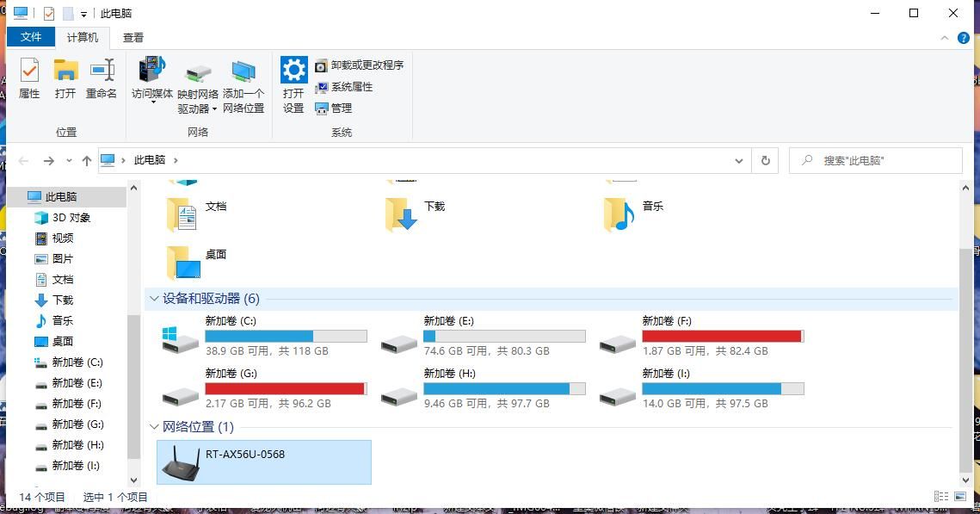
Task: Click 卸载或更改程序 in ribbon
Action: click(x=359, y=65)
